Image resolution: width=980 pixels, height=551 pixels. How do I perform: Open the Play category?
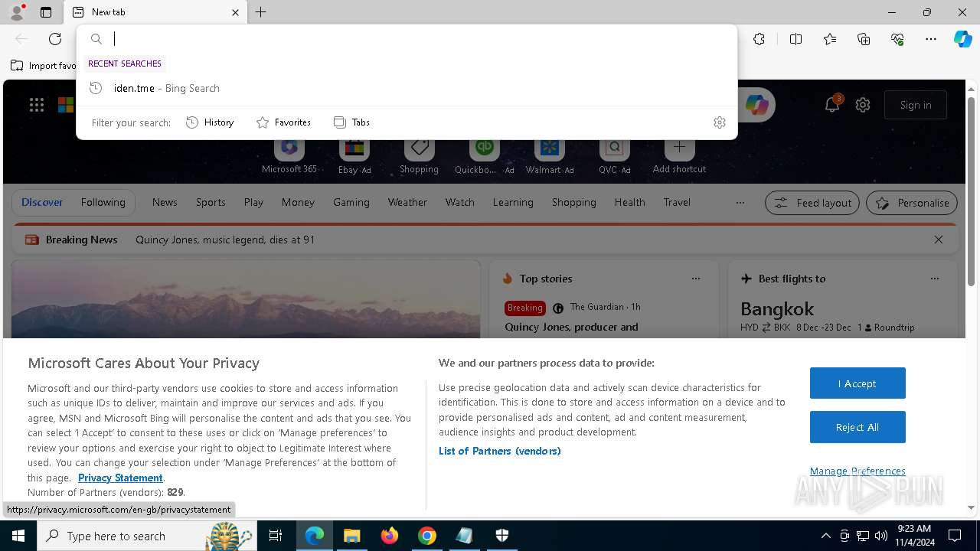tap(253, 202)
